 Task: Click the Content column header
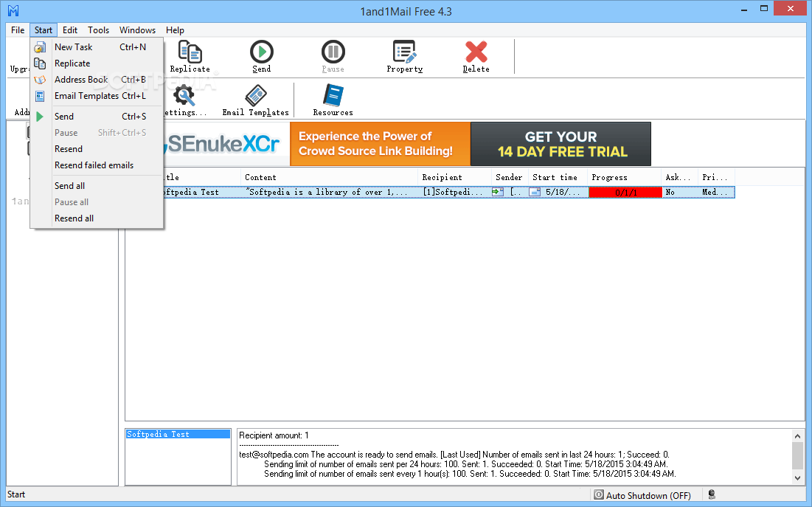(330, 177)
